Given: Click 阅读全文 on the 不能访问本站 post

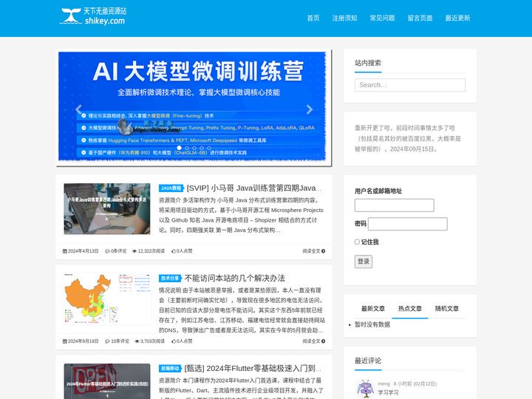Looking at the screenshot, I should 314,341.
